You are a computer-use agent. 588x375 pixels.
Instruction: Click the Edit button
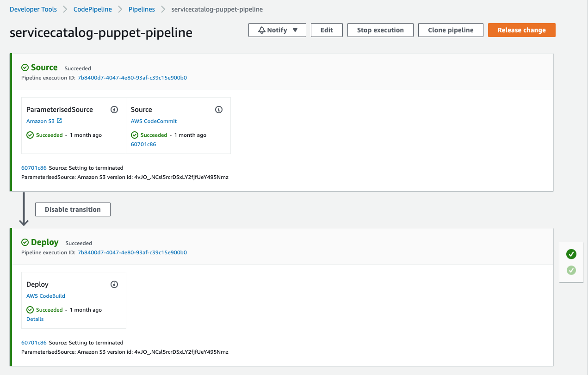(x=327, y=30)
